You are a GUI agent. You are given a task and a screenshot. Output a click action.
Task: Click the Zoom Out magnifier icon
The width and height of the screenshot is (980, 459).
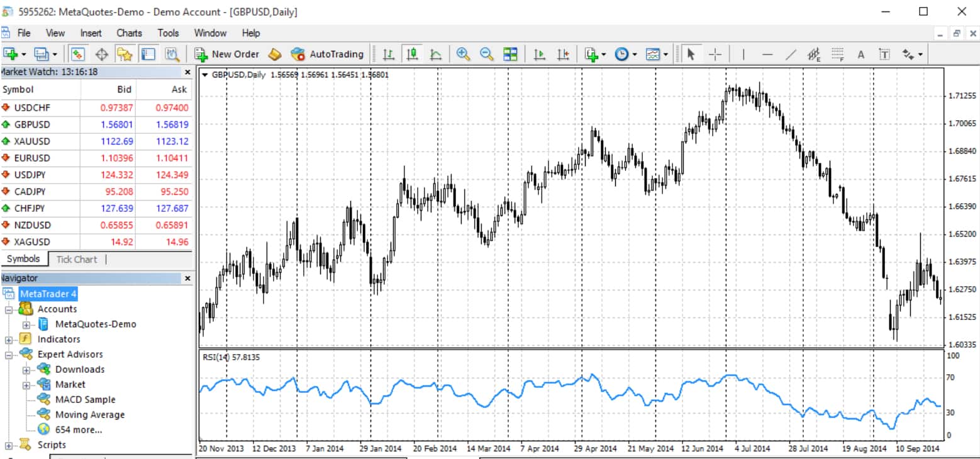(486, 54)
